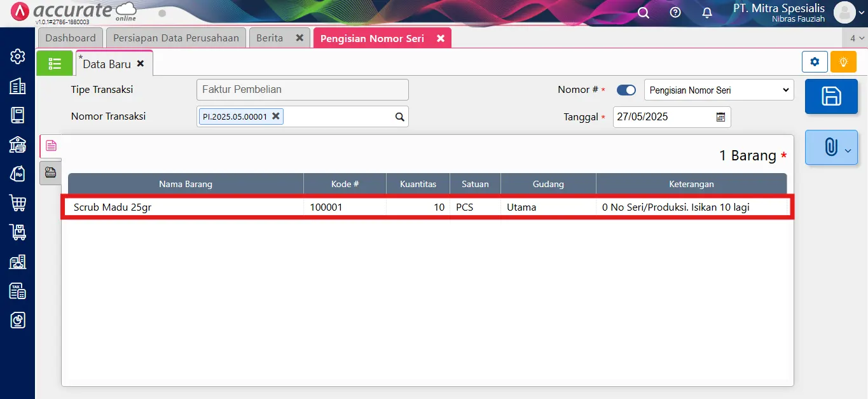Switch to Persiapan Data Perusahaan tab
The image size is (868, 399).
(x=176, y=38)
